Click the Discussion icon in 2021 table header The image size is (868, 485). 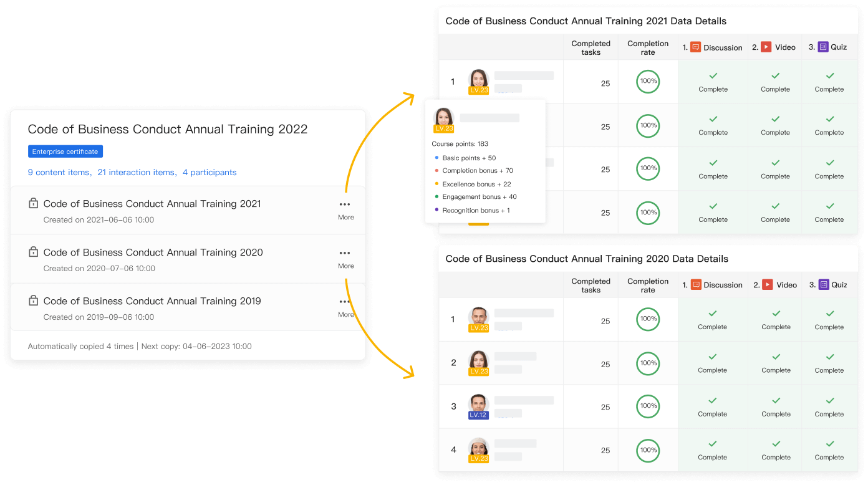pyautogui.click(x=696, y=47)
